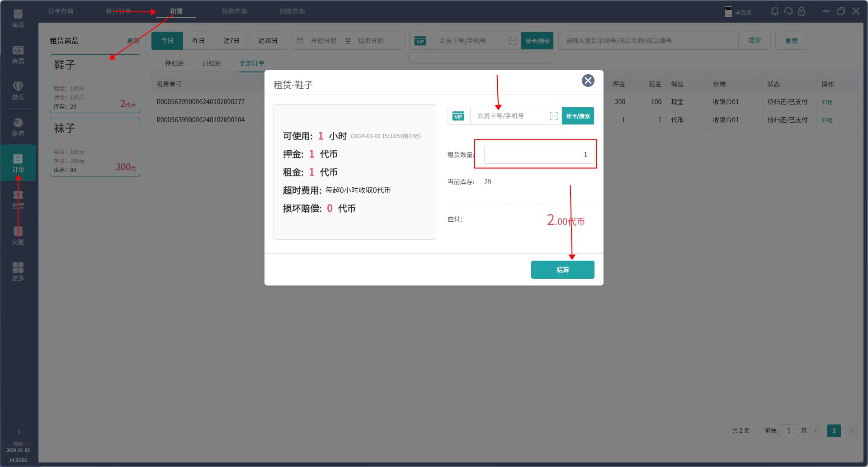The height and width of the screenshot is (467, 868).
Task: Click the 结算 button
Action: pyautogui.click(x=562, y=270)
